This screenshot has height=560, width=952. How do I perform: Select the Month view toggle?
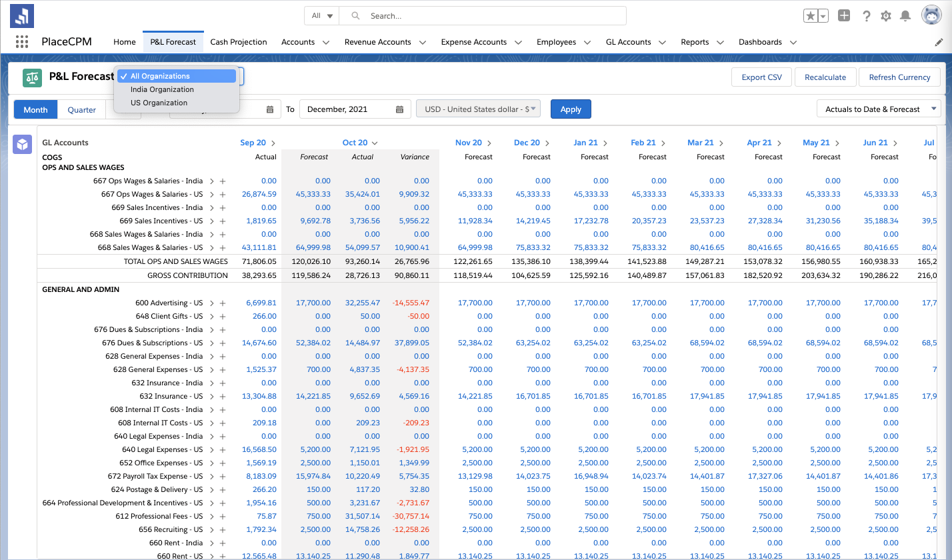click(x=36, y=109)
